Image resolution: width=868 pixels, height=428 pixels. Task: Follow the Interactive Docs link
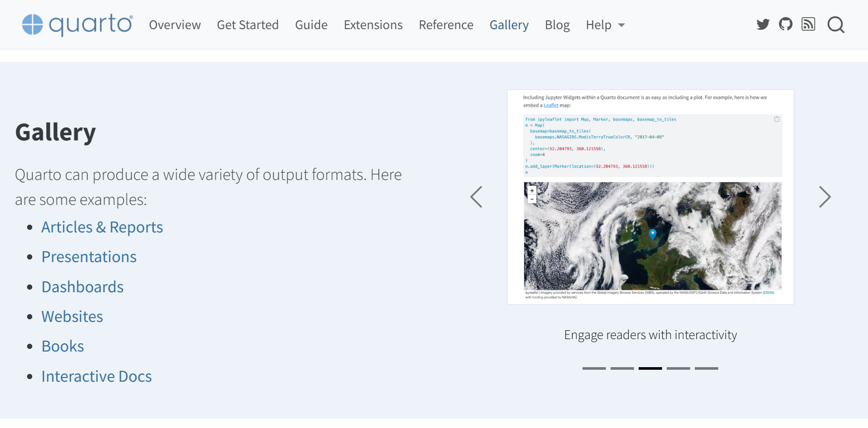pos(96,377)
